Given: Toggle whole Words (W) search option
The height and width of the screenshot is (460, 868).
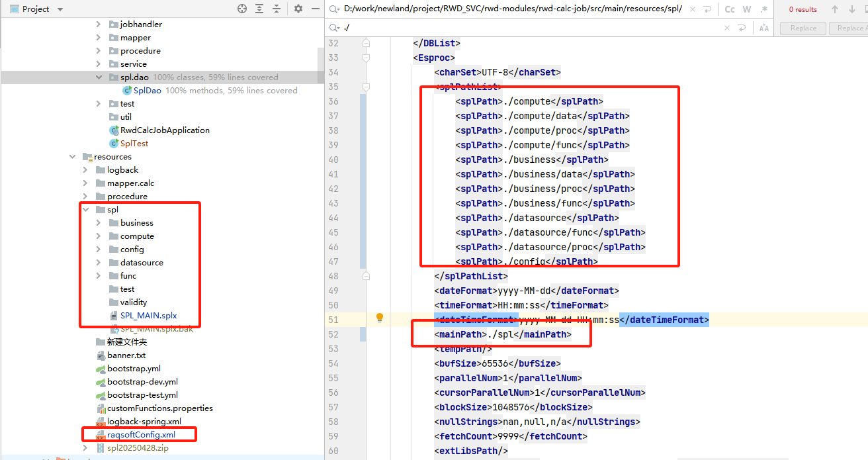Looking at the screenshot, I should pyautogui.click(x=747, y=9).
